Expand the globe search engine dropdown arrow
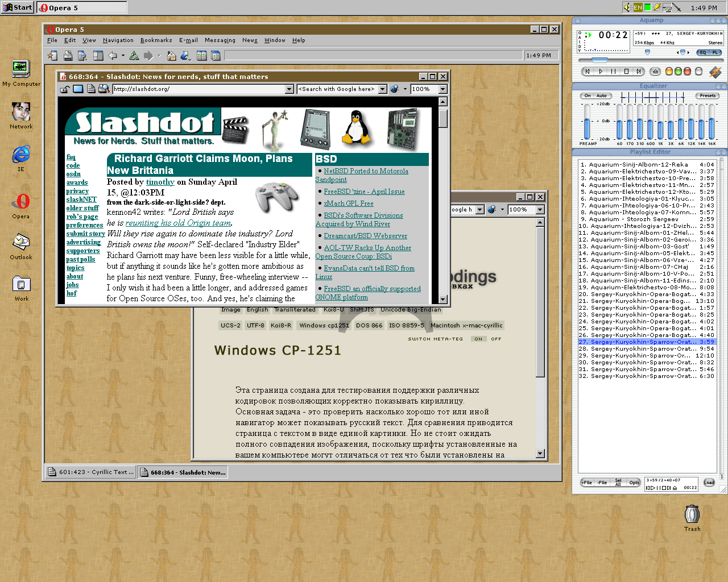This screenshot has width=728, height=582. coord(405,89)
